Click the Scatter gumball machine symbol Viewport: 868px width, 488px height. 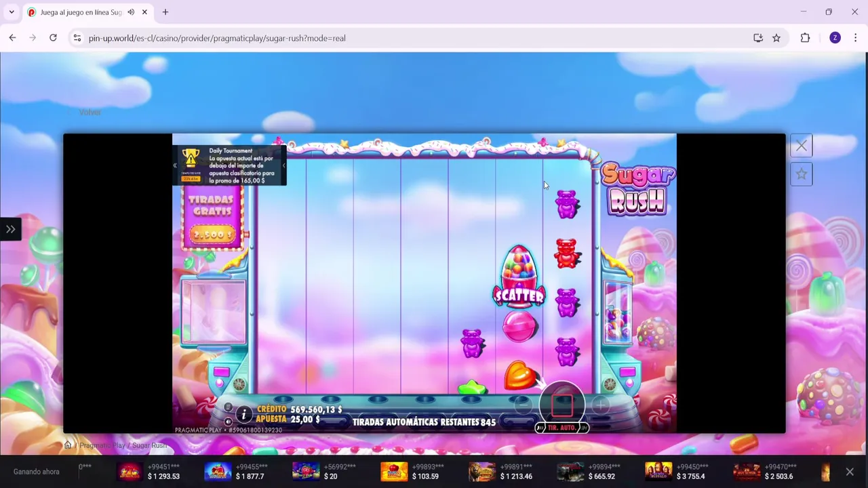tap(519, 277)
